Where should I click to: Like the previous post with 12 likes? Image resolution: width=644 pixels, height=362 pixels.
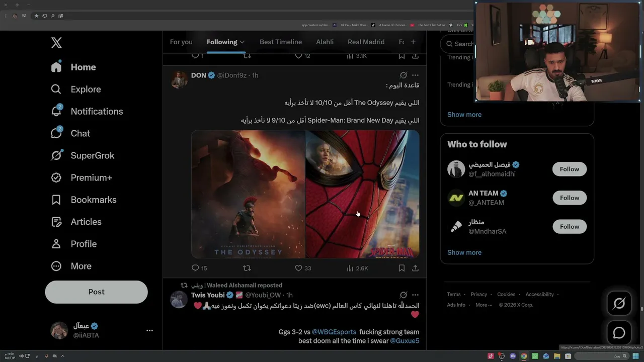[302, 56]
